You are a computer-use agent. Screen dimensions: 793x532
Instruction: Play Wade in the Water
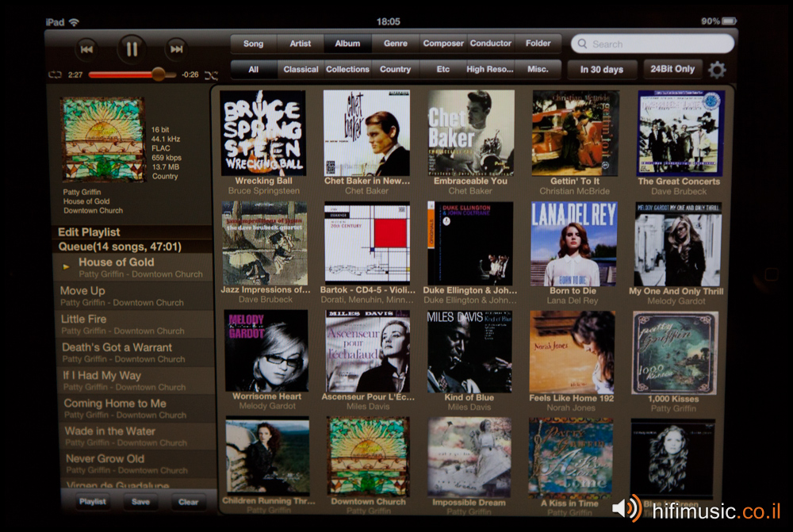[x=137, y=436]
